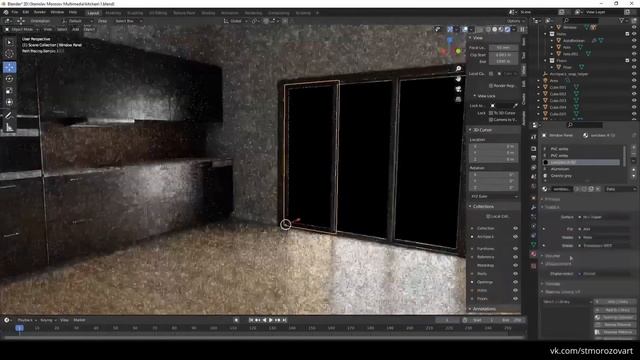Screen dimensions: 640x360
Task: Click the timeline editor type icon
Action: tap(7, 320)
